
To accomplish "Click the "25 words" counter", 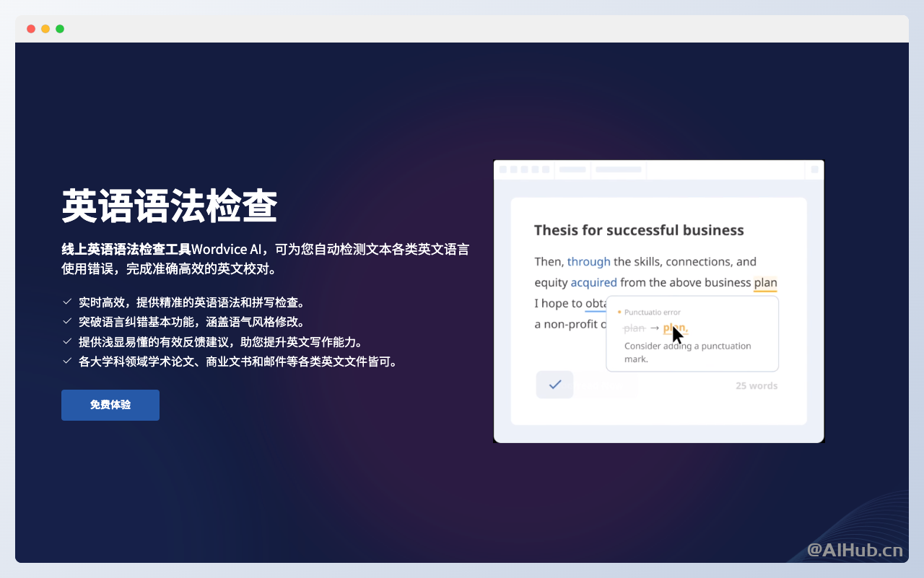I will [757, 385].
